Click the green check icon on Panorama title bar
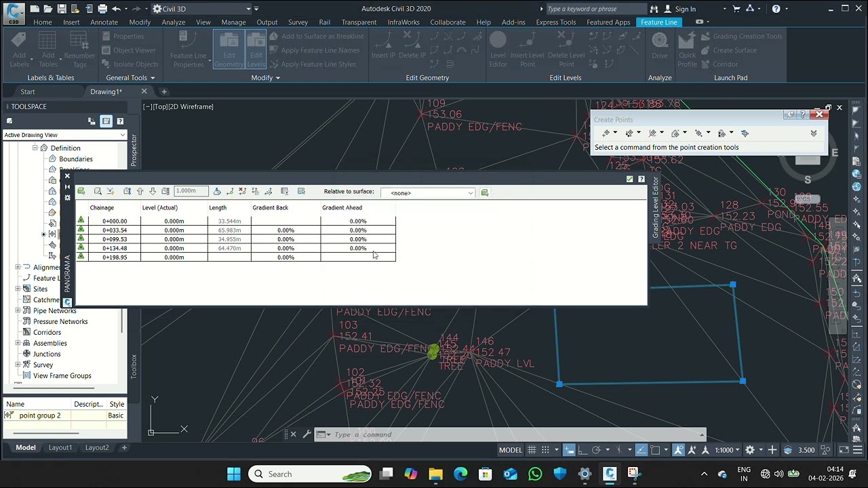Screen dimensions: 868x488 (629, 179)
